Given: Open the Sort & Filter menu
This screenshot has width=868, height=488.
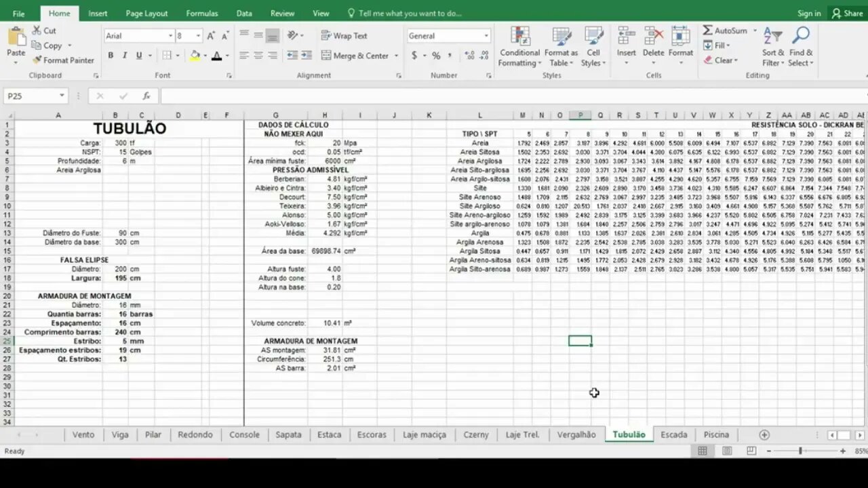Looking at the screenshot, I should (773, 46).
